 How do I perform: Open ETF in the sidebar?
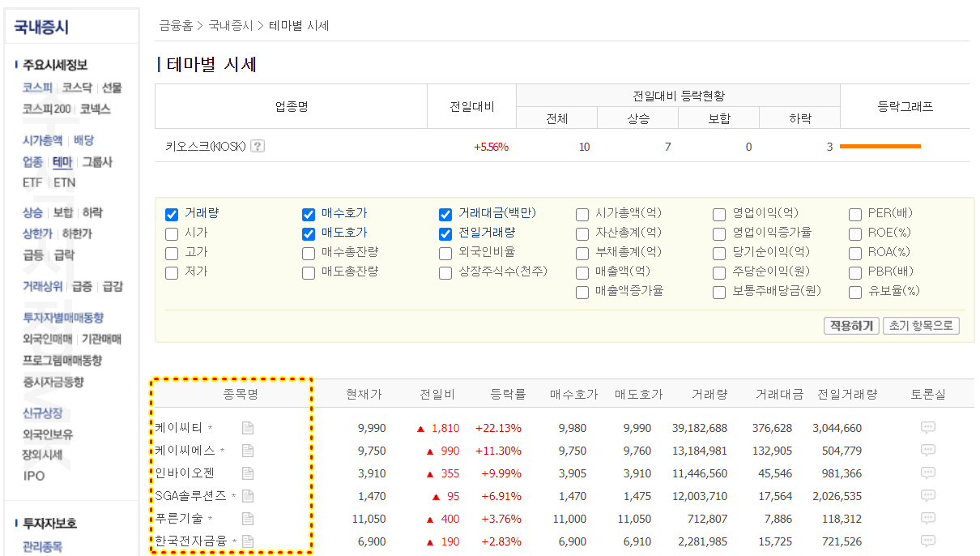(x=32, y=183)
